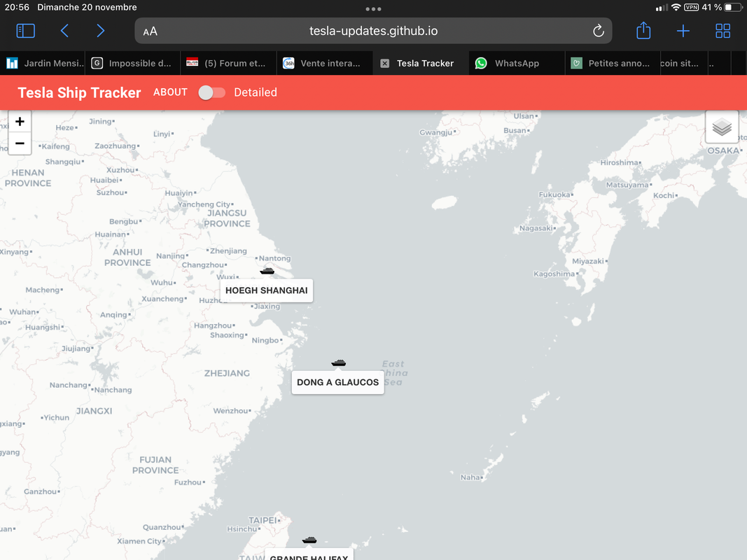Viewport: 747px width, 560px height.
Task: Tap the battery status indicator
Action: [x=733, y=7]
